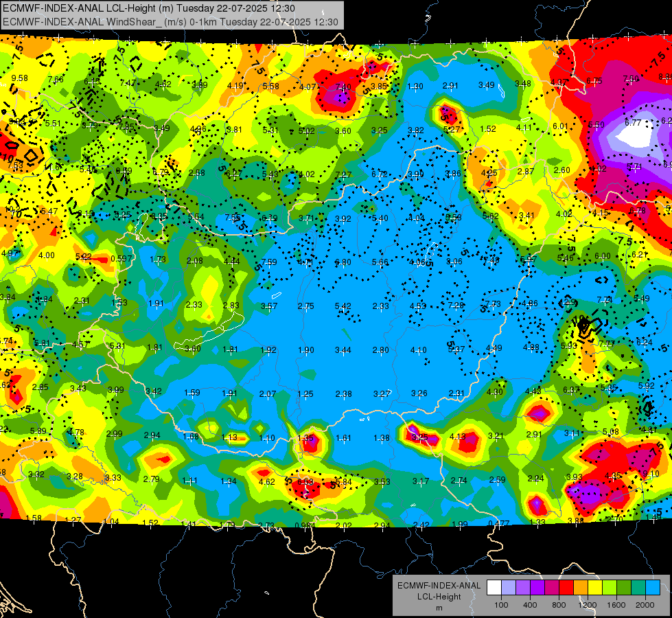The height and width of the screenshot is (618, 672).
Task: Click the 4.13 wind shear value
Action: [457, 437]
